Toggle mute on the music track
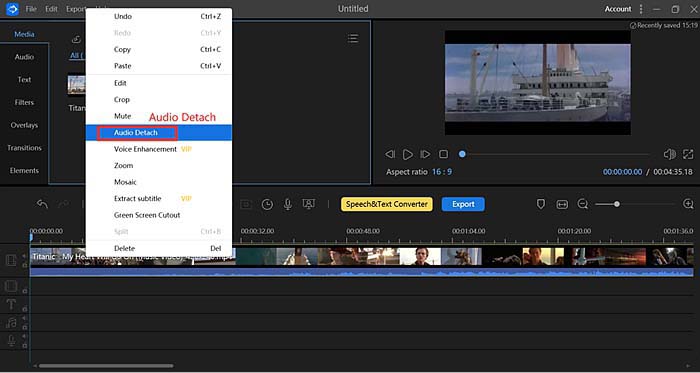 point(24,318)
